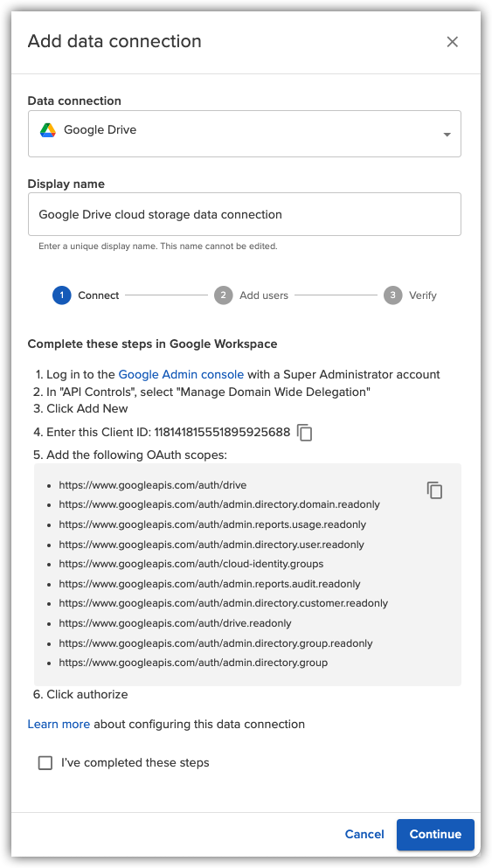Image resolution: width=492 pixels, height=868 pixels.
Task: Select step 2 Add users
Action: click(252, 295)
